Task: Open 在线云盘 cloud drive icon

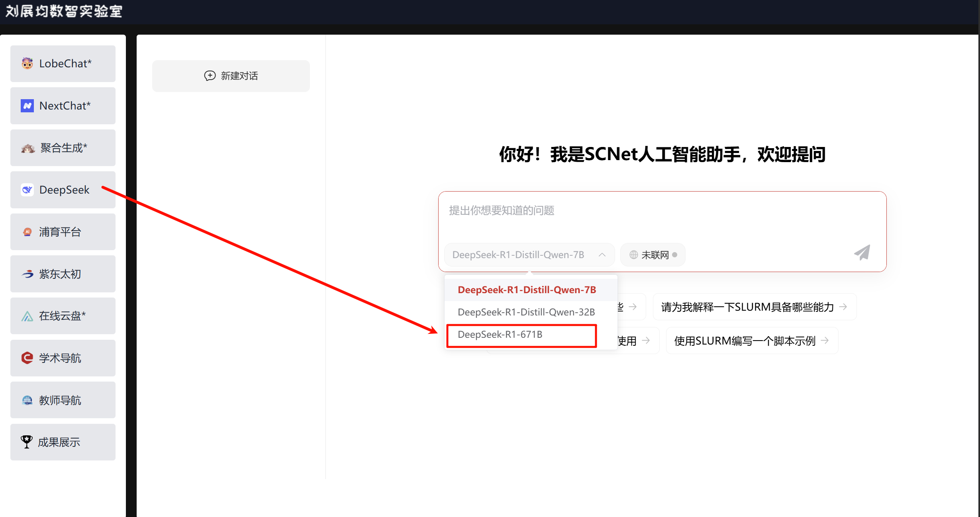Action: click(27, 316)
